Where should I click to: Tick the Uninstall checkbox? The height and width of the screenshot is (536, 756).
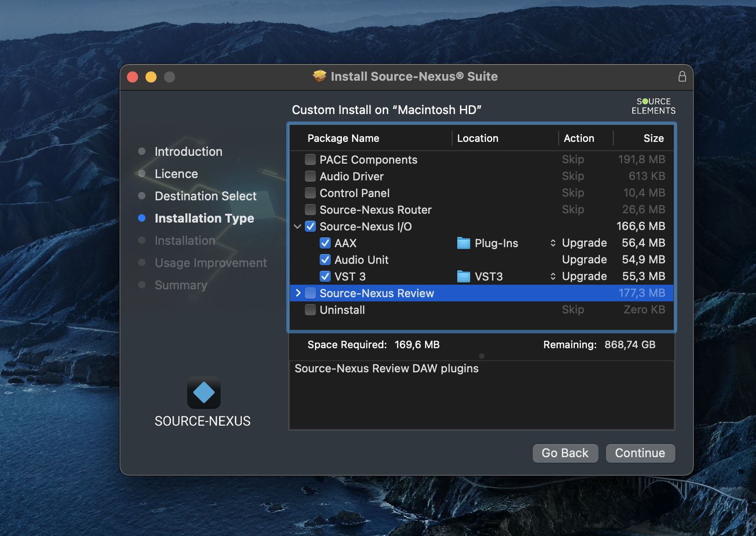310,310
